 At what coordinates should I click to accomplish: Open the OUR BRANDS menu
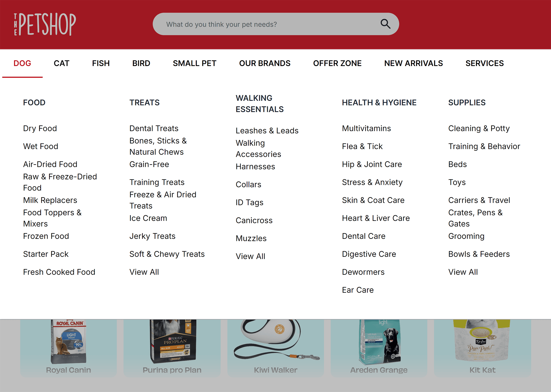tap(264, 63)
